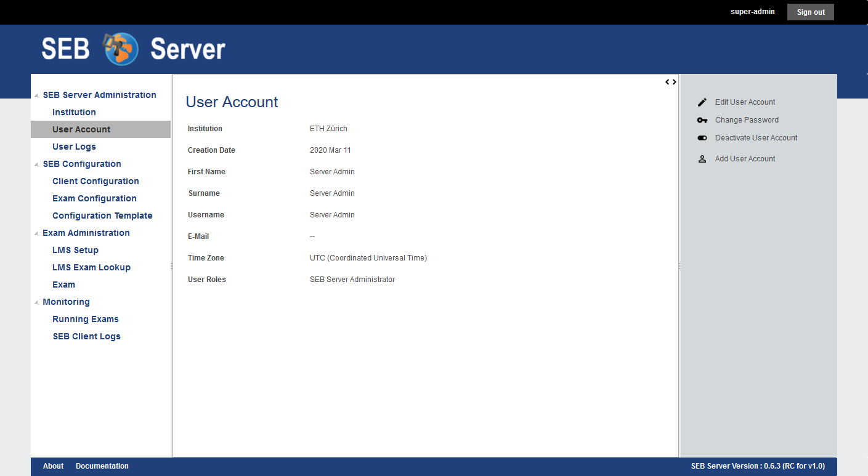
Task: Click the right arrow icon above content panel
Action: point(675,82)
